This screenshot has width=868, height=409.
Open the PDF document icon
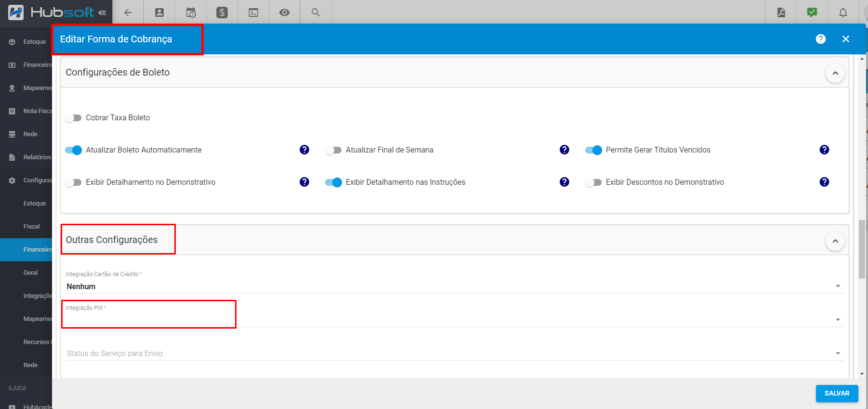pos(781,13)
